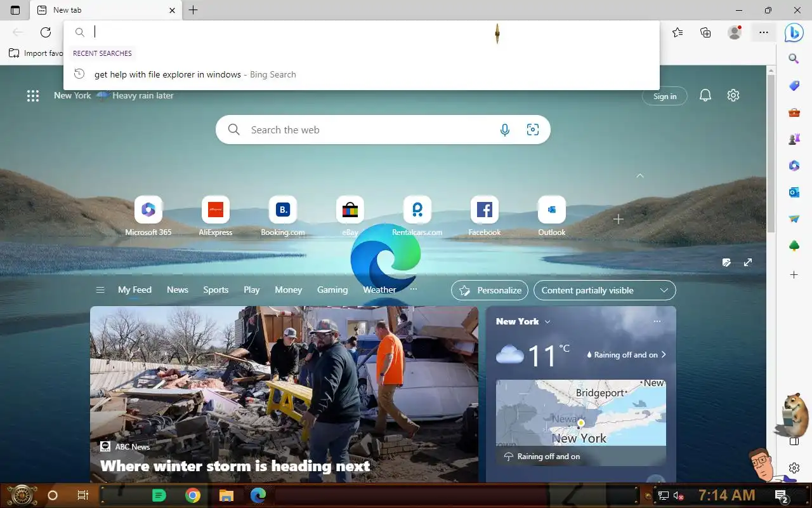812x508 pixels.
Task: Open the Rentalcars.com quick link
Action: click(x=417, y=216)
